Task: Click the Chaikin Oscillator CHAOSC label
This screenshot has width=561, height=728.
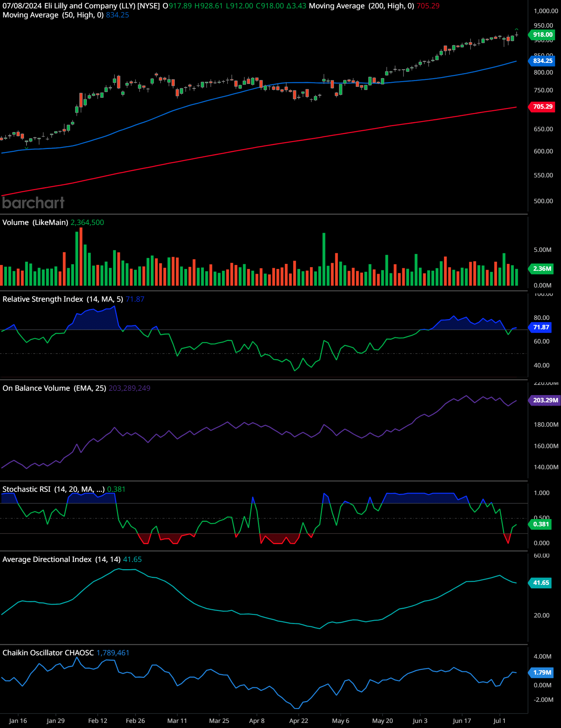Action: pyautogui.click(x=48, y=653)
